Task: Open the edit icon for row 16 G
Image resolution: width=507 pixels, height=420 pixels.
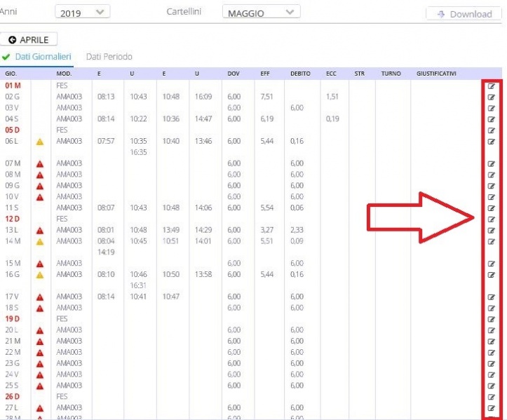Action: coord(491,275)
